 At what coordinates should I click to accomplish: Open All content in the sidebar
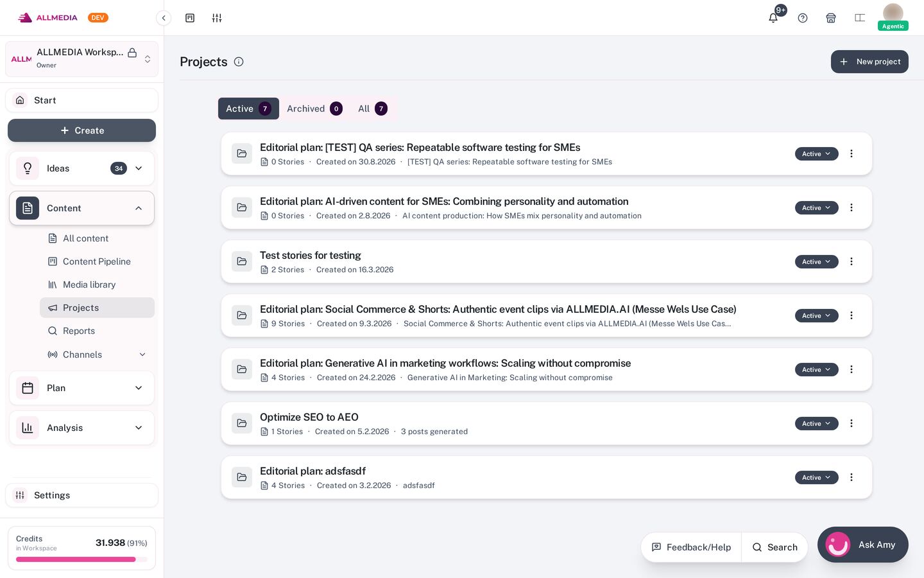point(97,238)
